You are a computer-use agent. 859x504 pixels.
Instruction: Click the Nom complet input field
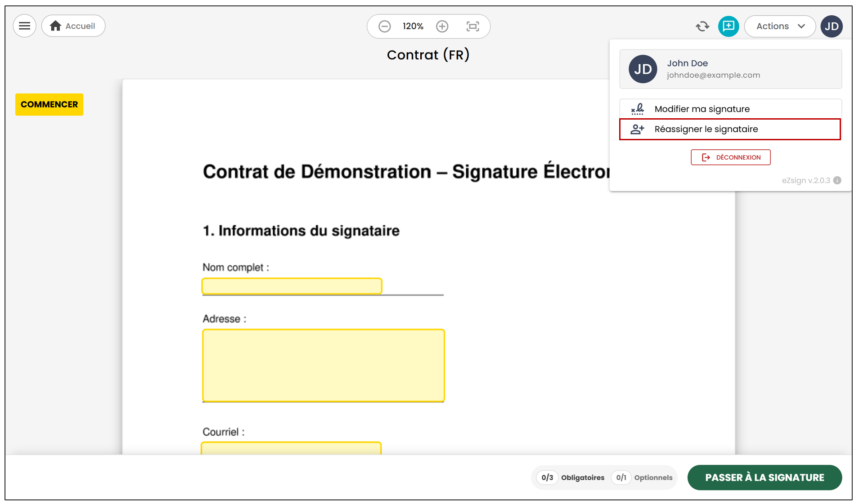292,286
